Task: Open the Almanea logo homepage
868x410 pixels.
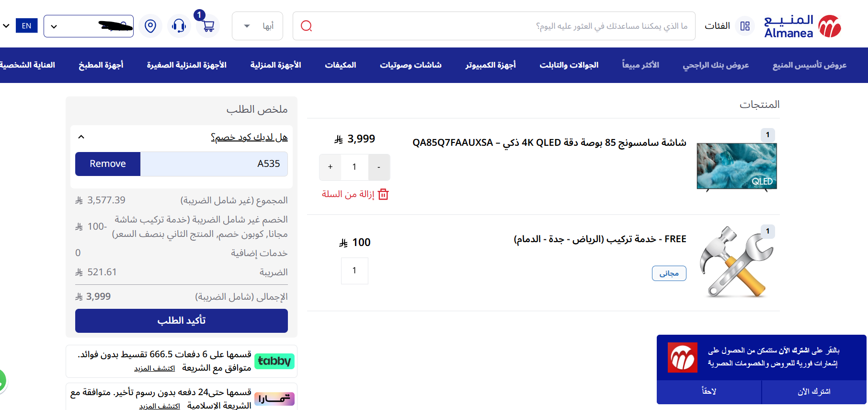Action: [803, 26]
